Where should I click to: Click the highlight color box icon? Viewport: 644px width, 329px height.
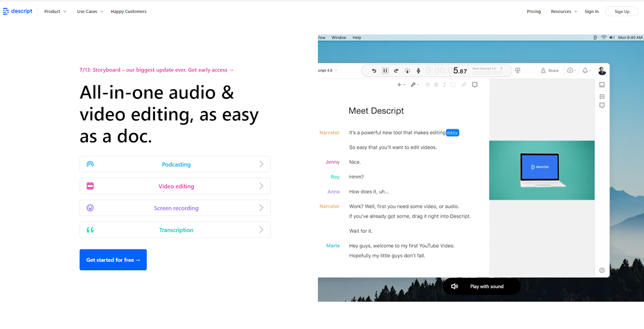(453, 85)
